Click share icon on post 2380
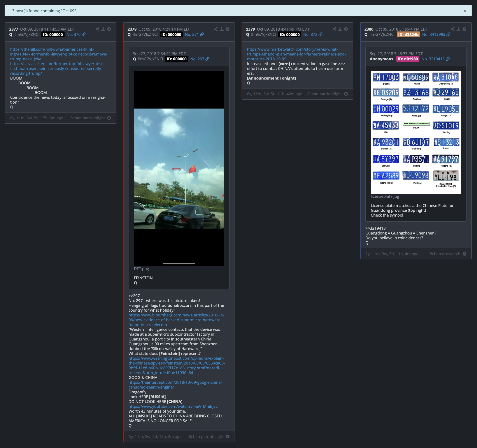477x448 pixels. (452, 29)
